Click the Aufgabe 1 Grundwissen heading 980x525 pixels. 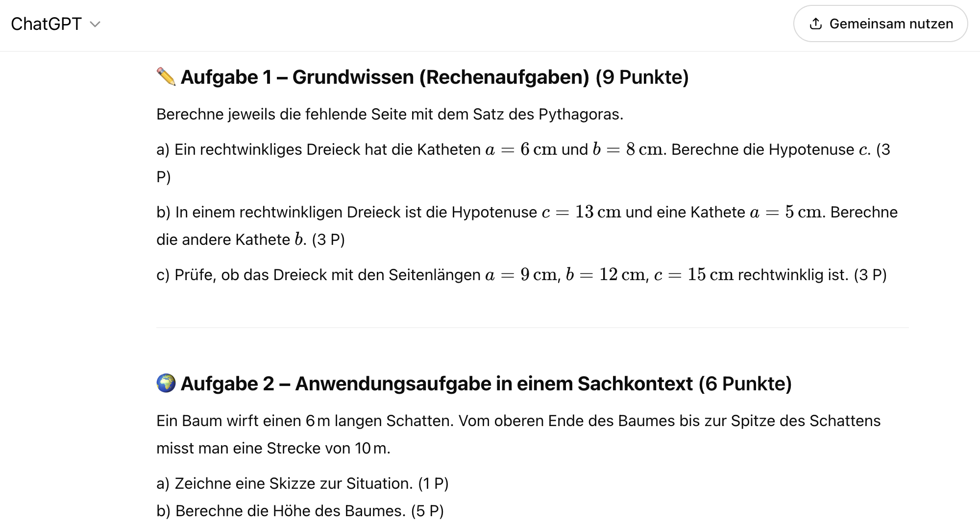[x=435, y=77]
